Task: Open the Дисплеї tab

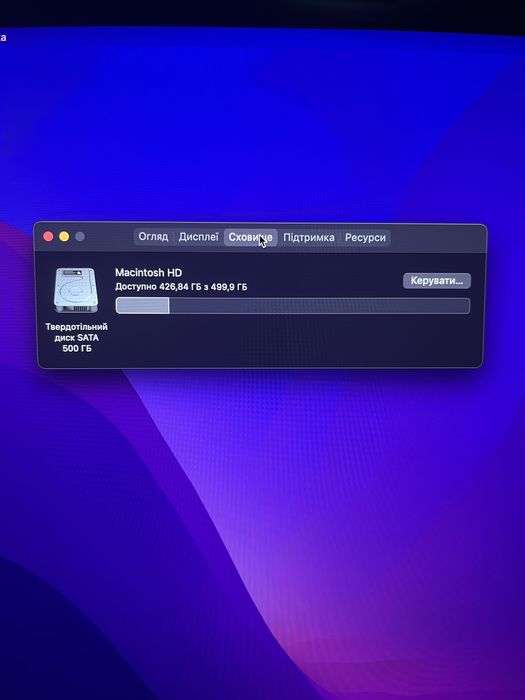Action: point(199,237)
